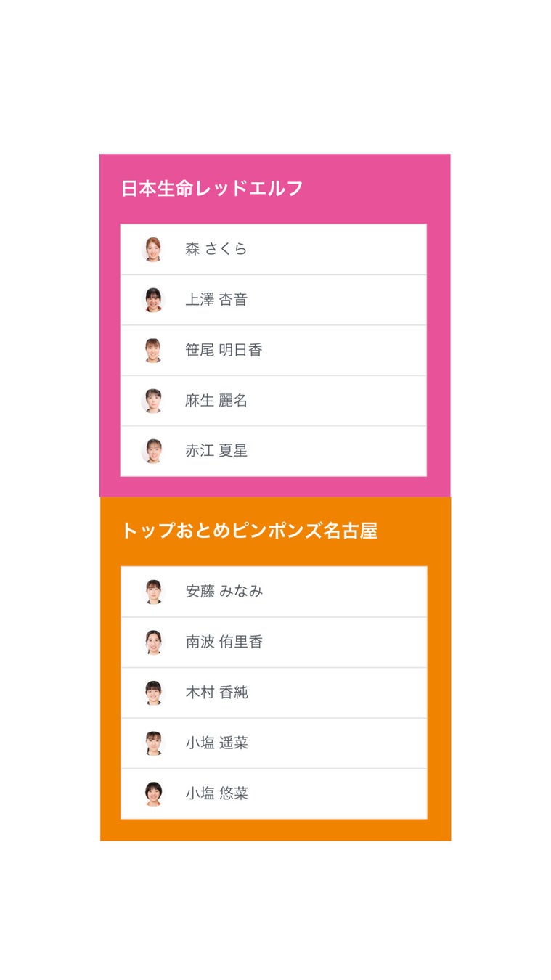Click the avatar beside 森 さくら
This screenshot has height=980, width=551.
pos(152,249)
